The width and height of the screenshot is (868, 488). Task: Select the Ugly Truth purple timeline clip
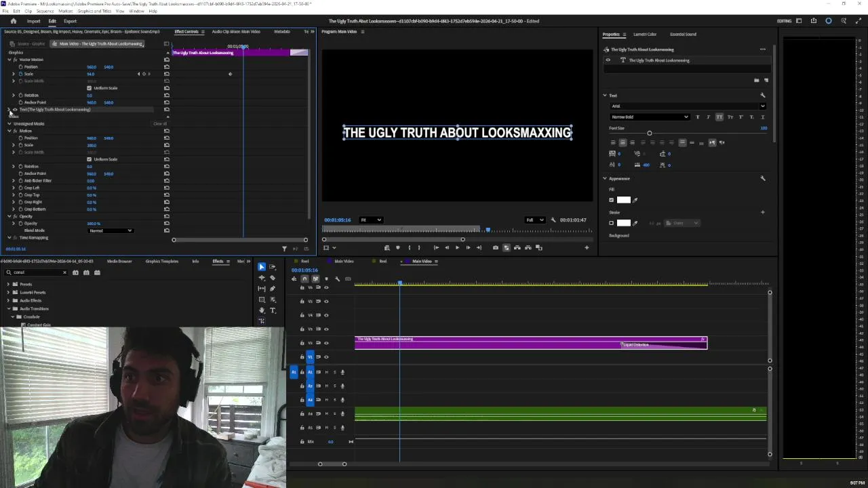pos(530,343)
